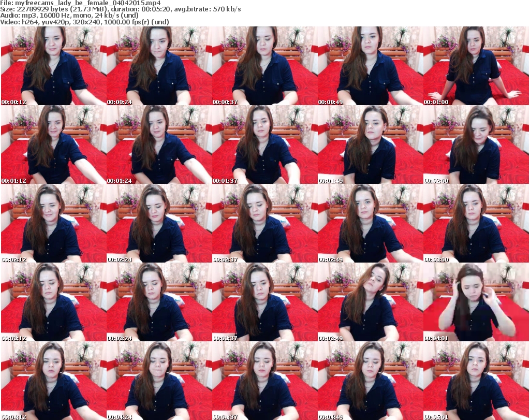Select the blurry frame at 00:04:01
The image size is (530, 420).
pyautogui.click(x=476, y=302)
